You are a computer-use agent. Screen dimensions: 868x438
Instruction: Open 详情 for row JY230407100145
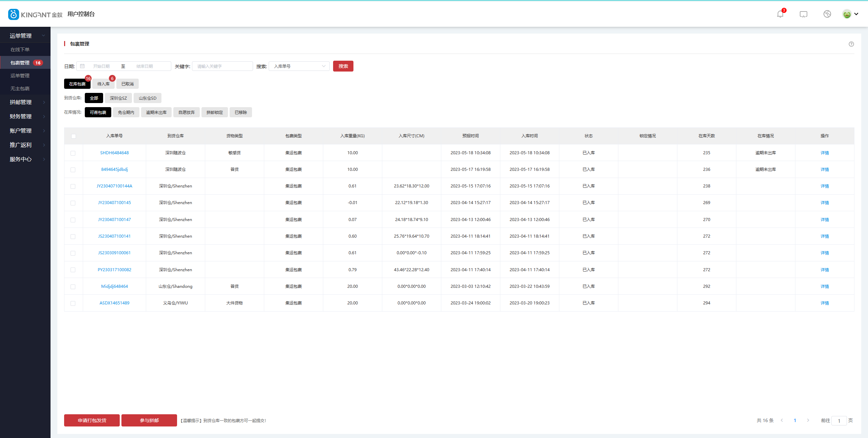click(x=825, y=203)
